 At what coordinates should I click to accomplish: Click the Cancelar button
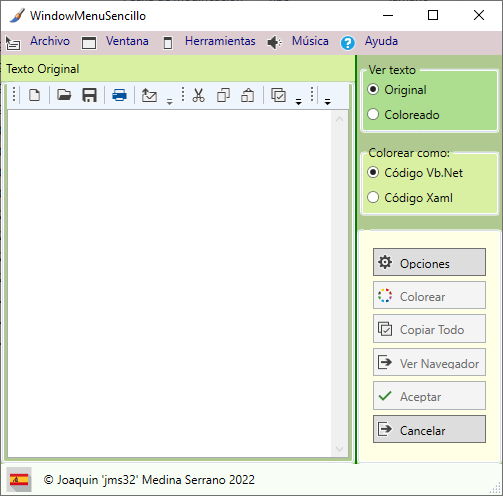pos(429,429)
